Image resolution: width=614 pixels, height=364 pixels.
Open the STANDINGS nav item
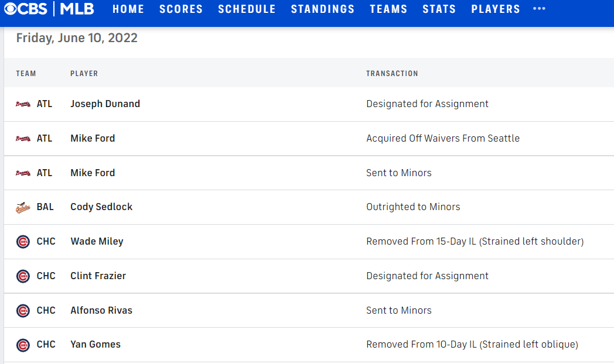pyautogui.click(x=323, y=9)
